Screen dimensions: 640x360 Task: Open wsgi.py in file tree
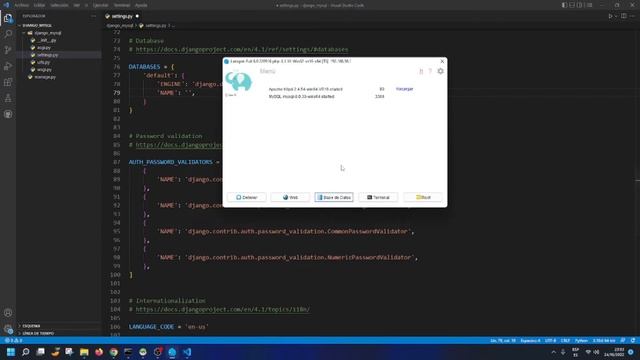[44, 69]
